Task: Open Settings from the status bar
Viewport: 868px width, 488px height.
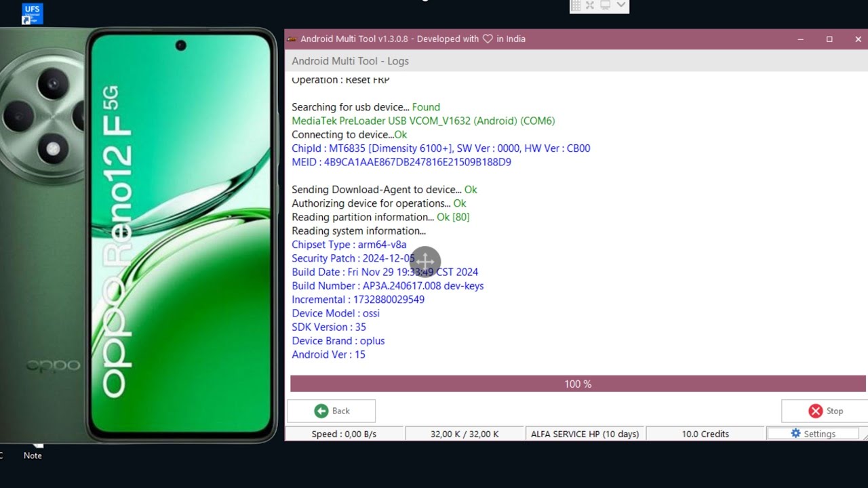Action: click(812, 434)
